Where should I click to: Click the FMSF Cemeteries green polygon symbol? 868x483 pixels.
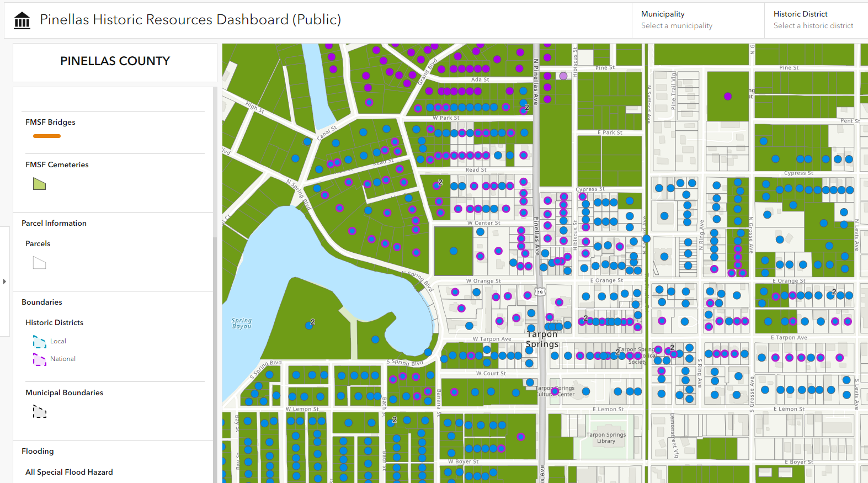(x=39, y=184)
